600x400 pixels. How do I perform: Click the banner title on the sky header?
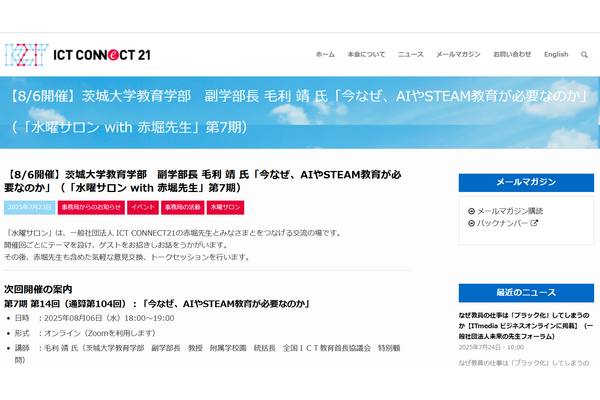297,111
